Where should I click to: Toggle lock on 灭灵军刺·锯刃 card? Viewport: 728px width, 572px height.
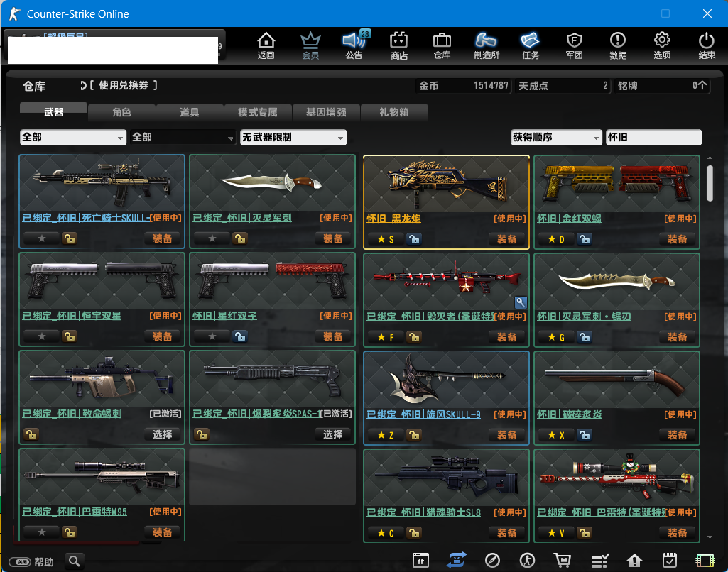click(x=584, y=337)
